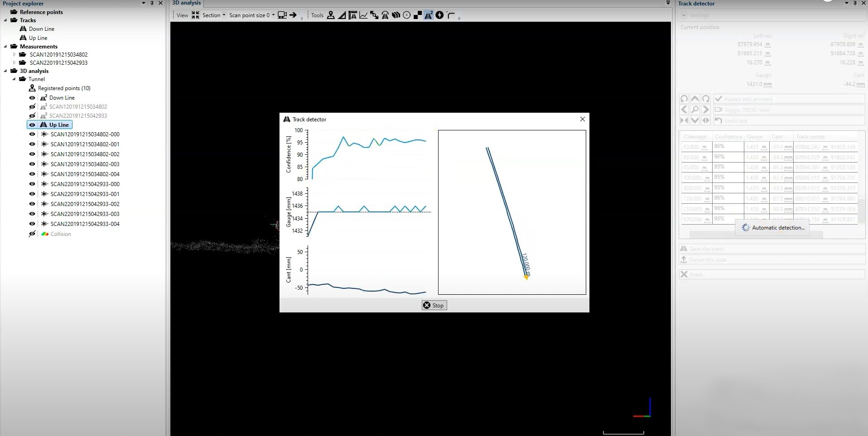Click the confidence line chart
The image size is (868, 436).
click(367, 155)
